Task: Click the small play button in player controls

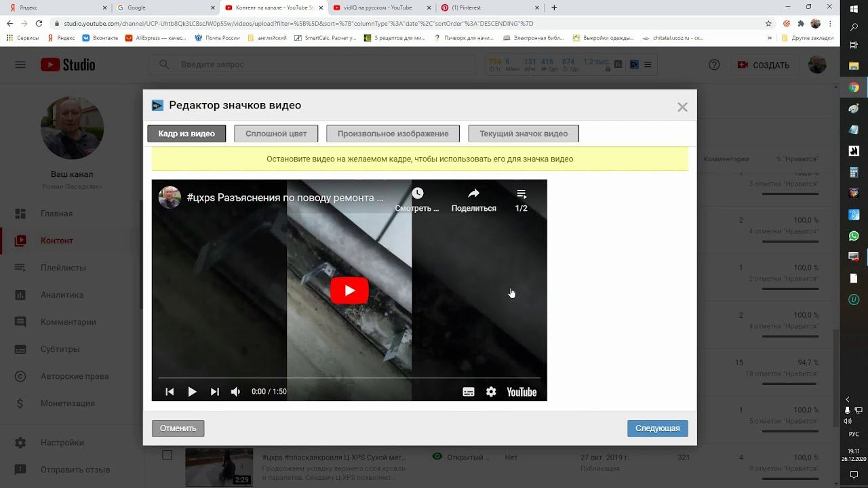Action: pyautogui.click(x=192, y=392)
